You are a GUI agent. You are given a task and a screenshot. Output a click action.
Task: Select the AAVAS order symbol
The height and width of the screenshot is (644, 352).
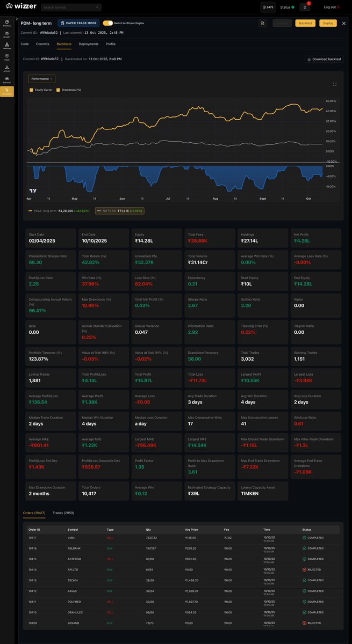pos(73,591)
